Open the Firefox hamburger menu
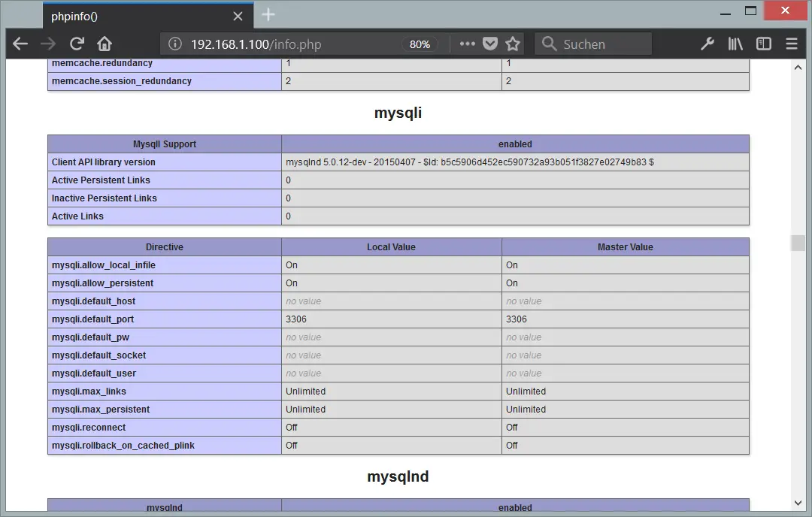812x517 pixels. 791,44
